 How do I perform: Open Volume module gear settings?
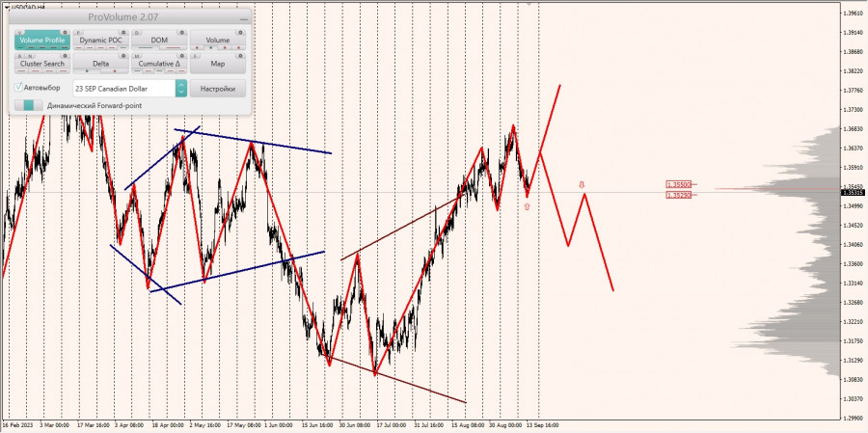tap(240, 32)
